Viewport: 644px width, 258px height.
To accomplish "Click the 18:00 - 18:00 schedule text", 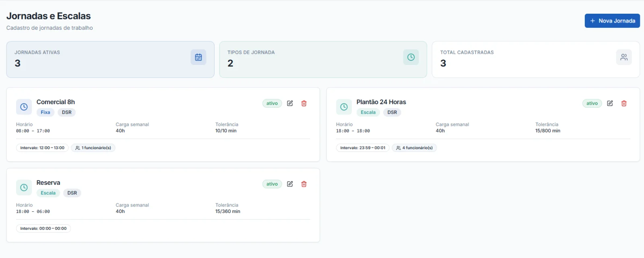I will pyautogui.click(x=353, y=131).
